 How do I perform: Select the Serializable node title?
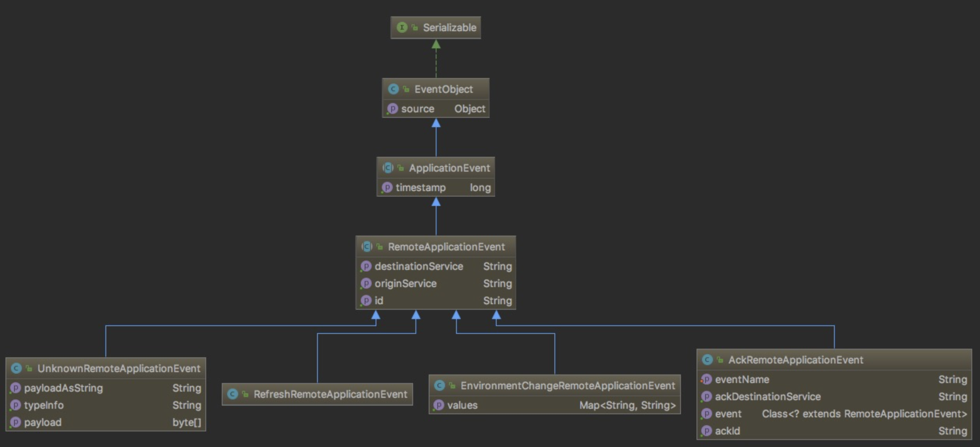[x=449, y=28]
